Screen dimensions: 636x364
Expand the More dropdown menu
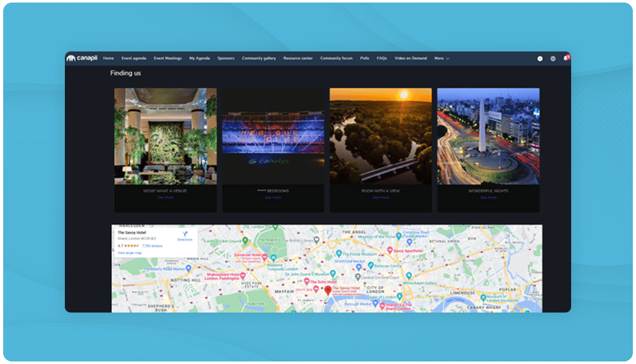[442, 58]
